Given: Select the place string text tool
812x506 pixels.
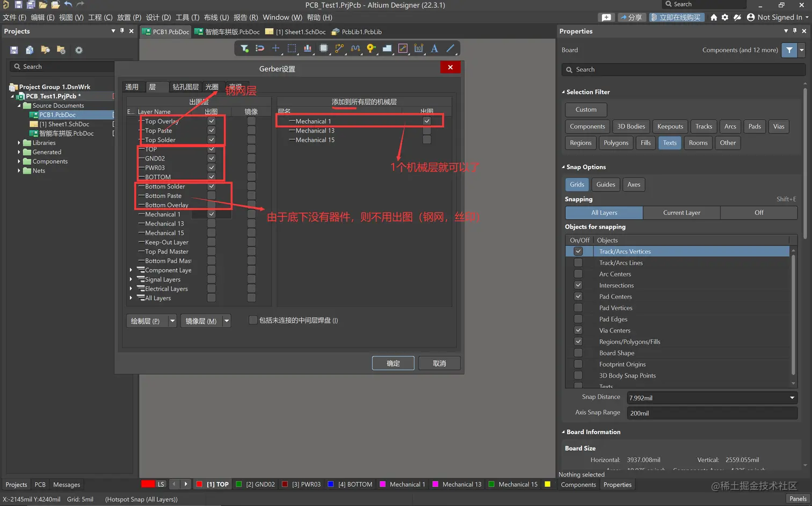Looking at the screenshot, I should (434, 48).
